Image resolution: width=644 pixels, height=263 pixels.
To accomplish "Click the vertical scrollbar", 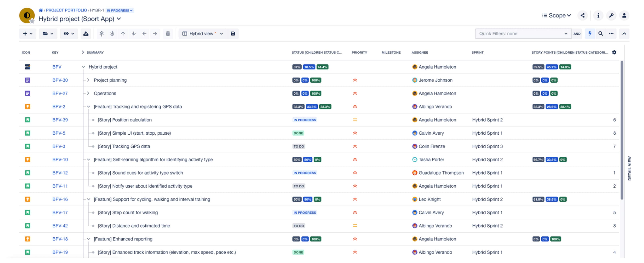I will 622,130.
